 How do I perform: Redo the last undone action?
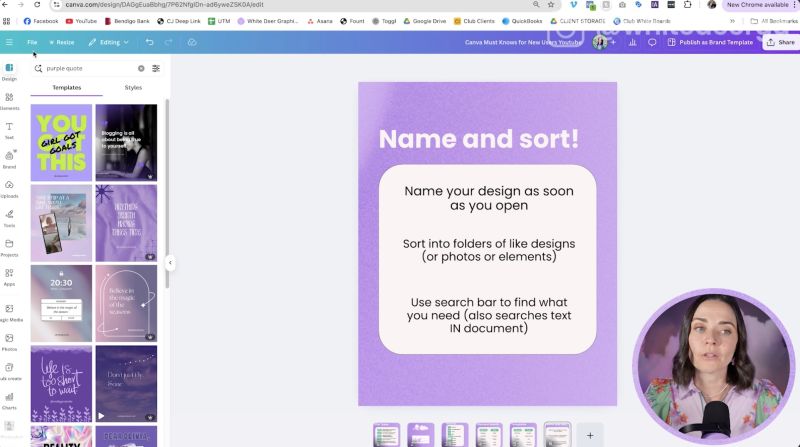coord(168,42)
